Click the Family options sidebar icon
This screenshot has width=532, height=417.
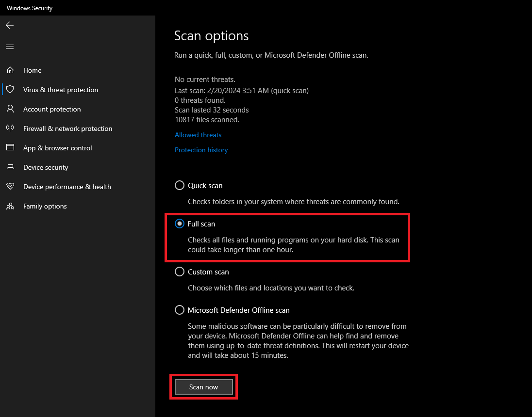point(10,206)
